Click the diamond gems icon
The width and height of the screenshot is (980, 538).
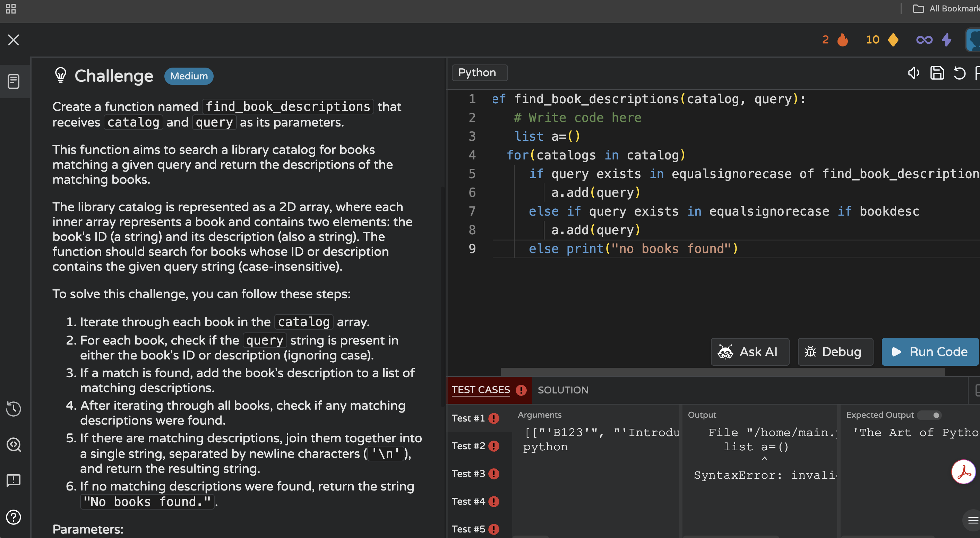pyautogui.click(x=893, y=40)
